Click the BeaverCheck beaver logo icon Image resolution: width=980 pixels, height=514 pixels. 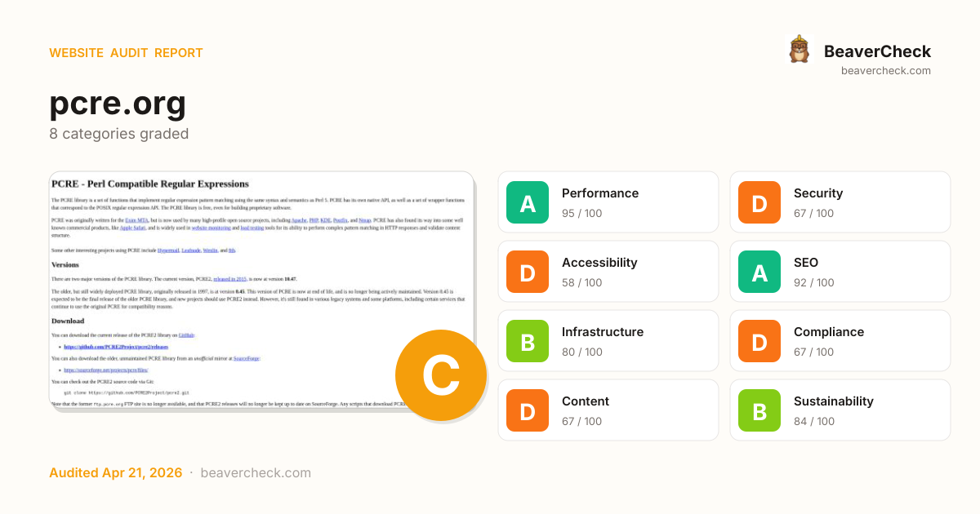799,50
